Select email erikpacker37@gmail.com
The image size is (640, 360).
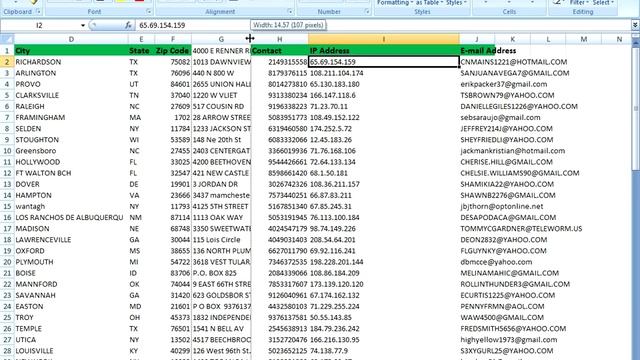(504, 84)
